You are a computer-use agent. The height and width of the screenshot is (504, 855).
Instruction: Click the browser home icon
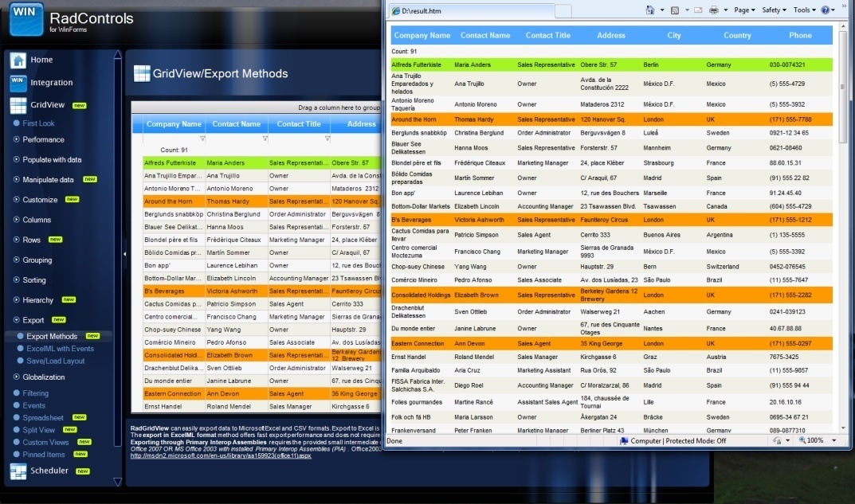[649, 10]
